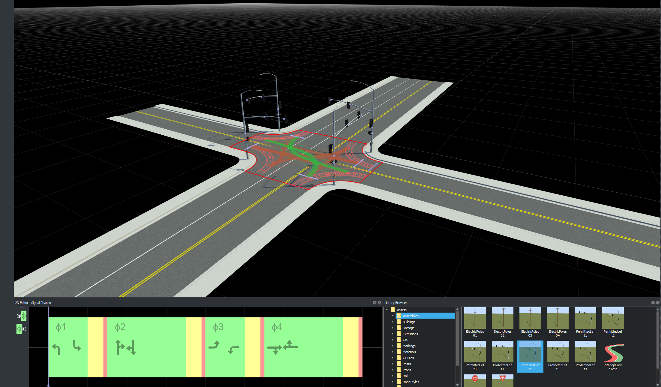Click the yellow interval after phase φ3
This screenshot has height=387, width=661.
252,347
